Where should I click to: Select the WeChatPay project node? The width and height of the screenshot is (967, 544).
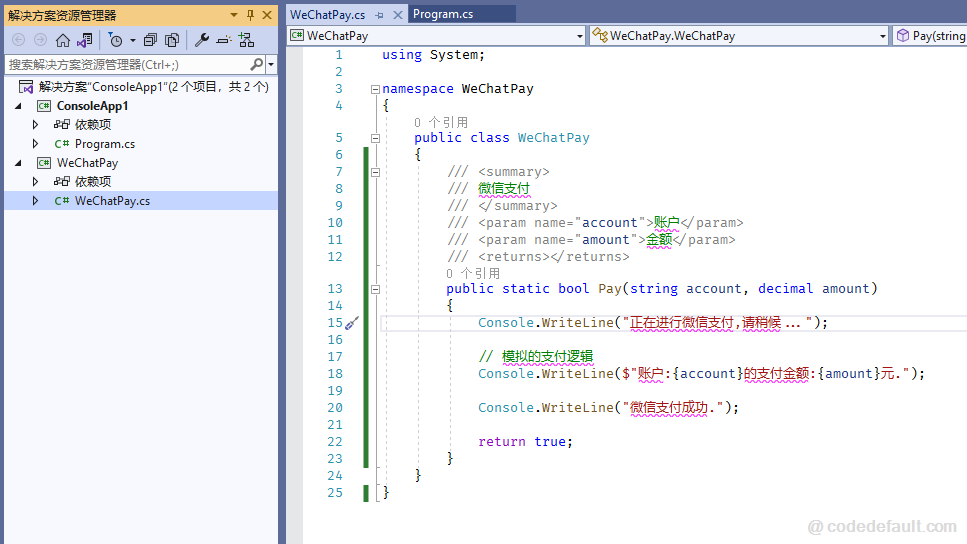tap(88, 163)
